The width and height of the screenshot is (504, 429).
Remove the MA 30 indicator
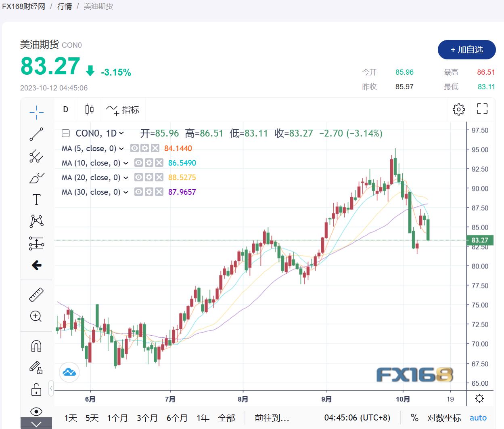tap(159, 192)
